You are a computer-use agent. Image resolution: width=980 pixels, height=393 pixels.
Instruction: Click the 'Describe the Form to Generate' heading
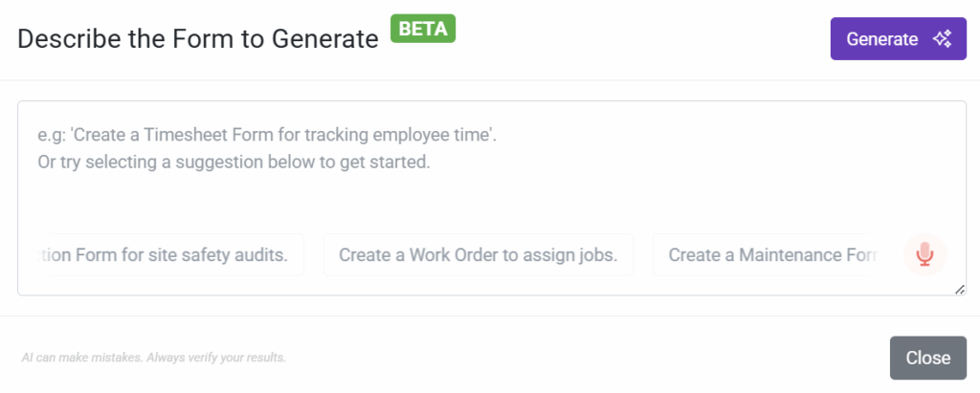198,39
